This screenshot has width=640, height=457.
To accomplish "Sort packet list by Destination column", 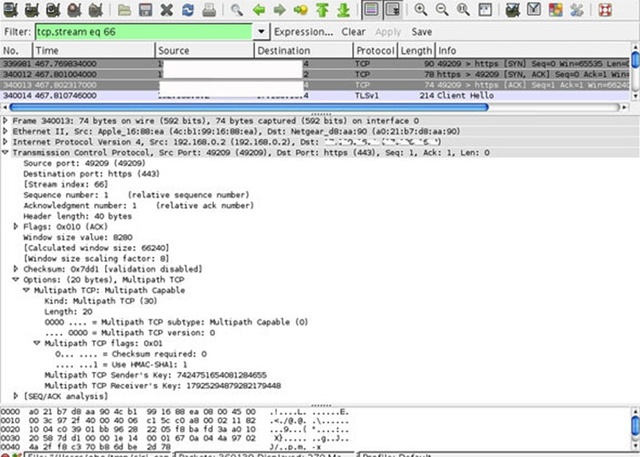I will coord(304,51).
